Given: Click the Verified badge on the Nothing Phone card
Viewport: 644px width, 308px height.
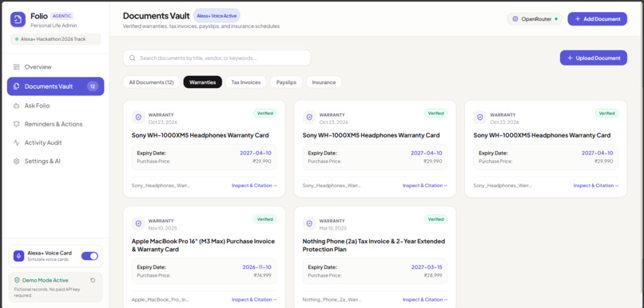Looking at the screenshot, I should click(x=435, y=219).
